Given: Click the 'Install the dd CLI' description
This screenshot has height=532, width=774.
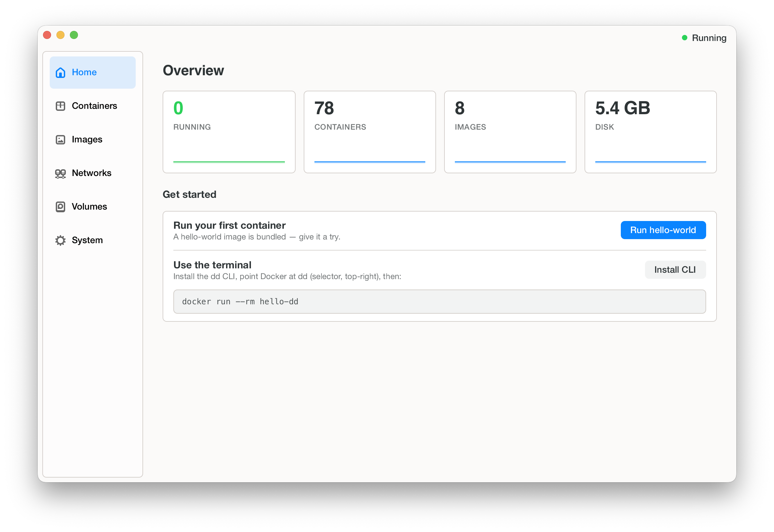Looking at the screenshot, I should pos(287,276).
